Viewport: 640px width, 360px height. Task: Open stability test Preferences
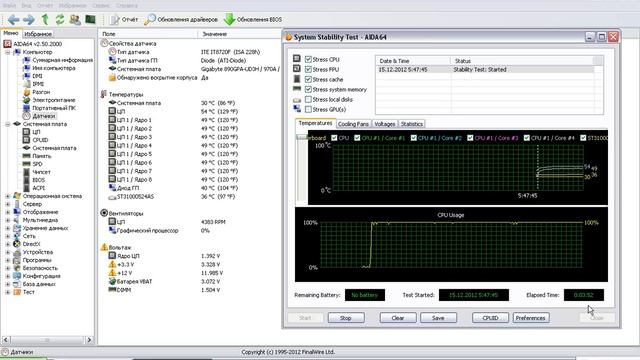point(531,318)
